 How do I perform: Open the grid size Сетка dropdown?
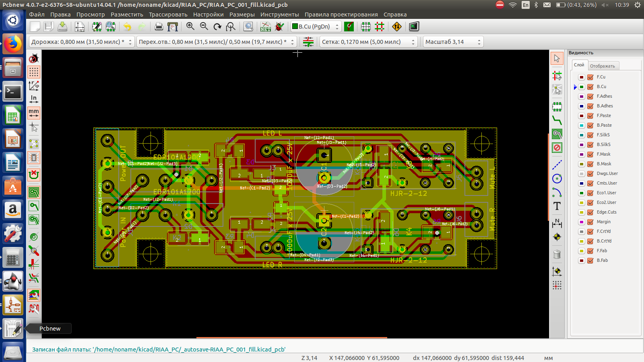[x=368, y=42]
